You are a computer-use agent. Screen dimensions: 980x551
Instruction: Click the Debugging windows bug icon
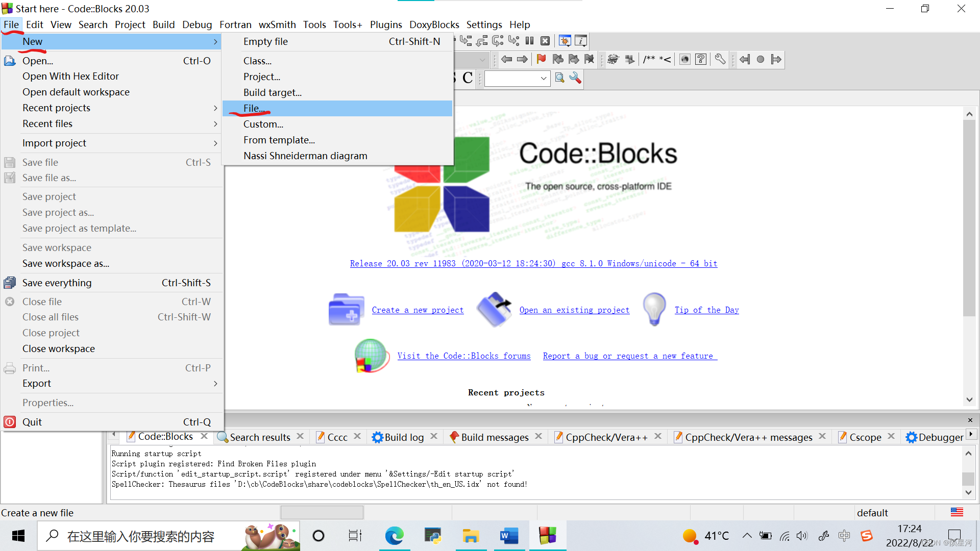pyautogui.click(x=565, y=41)
